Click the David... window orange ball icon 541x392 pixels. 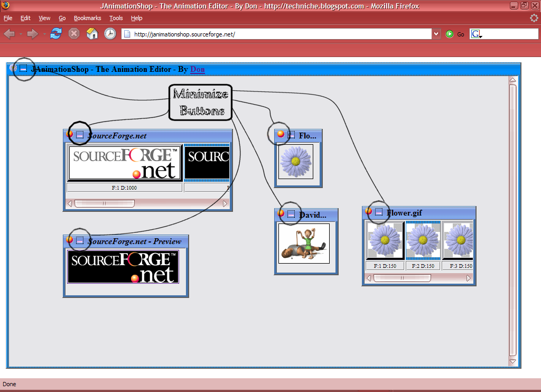point(281,213)
